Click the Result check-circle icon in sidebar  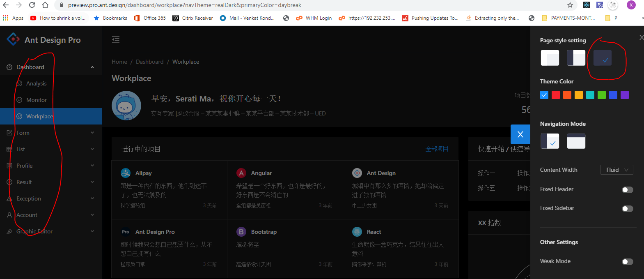tap(9, 182)
